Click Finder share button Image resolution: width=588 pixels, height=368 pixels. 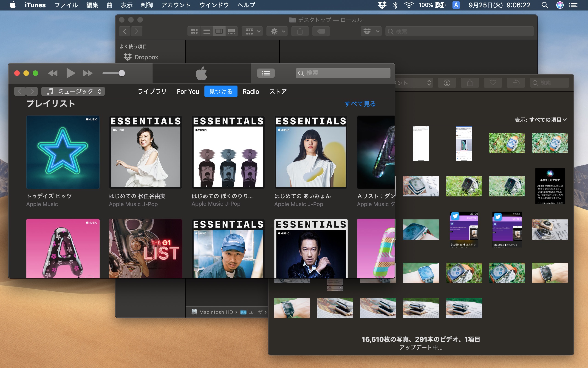300,32
